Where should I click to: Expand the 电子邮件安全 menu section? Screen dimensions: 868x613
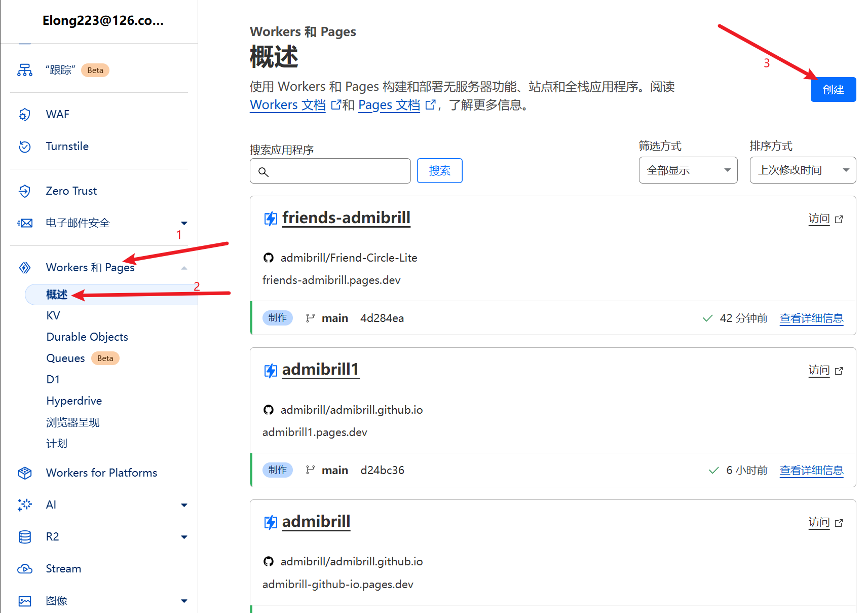pos(184,223)
